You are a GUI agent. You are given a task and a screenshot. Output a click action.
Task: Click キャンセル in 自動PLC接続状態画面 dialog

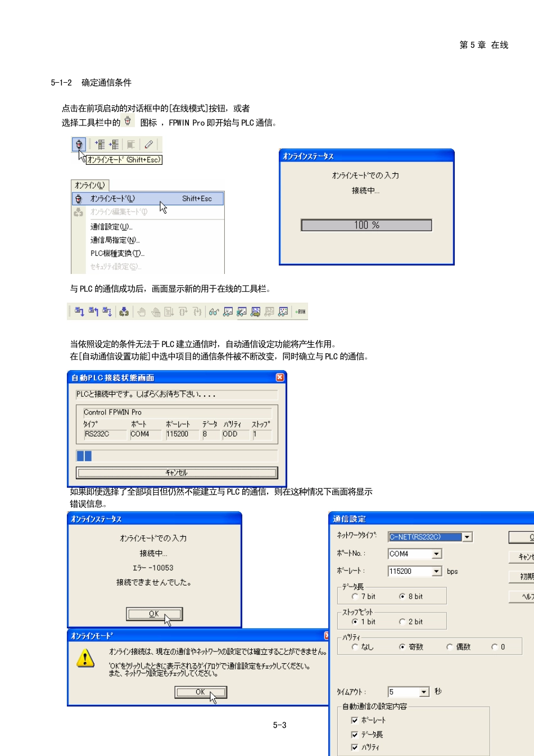point(177,473)
